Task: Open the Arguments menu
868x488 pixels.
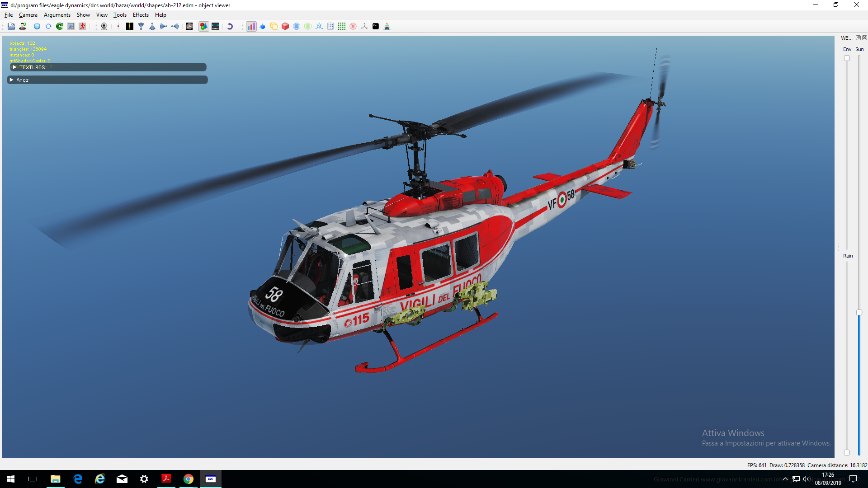Action: click(x=57, y=15)
